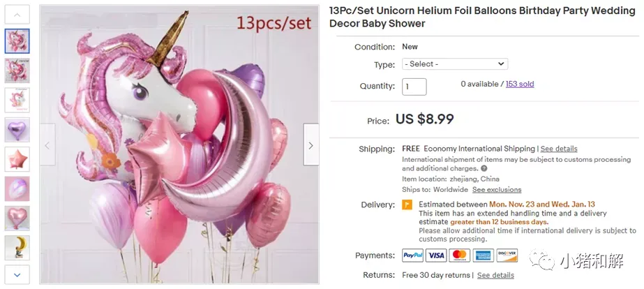Click the Mastercard payment icon
This screenshot has height=289, width=644.
(460, 255)
